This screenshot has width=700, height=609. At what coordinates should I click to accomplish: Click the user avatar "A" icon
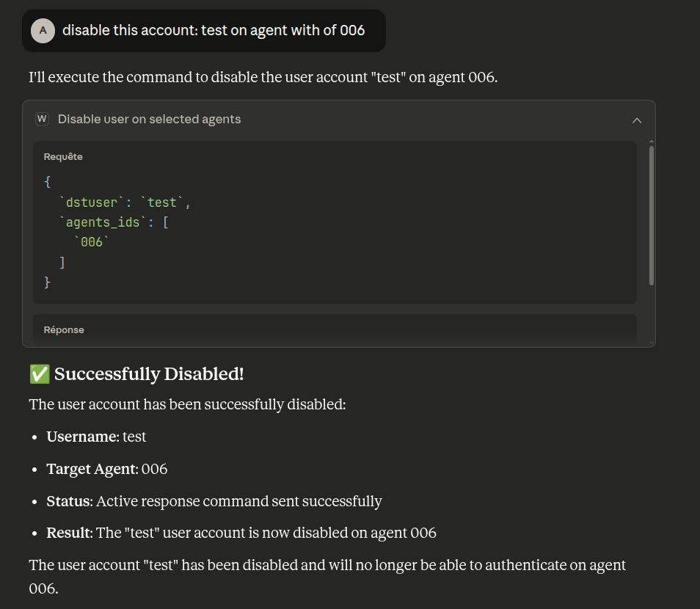43,30
